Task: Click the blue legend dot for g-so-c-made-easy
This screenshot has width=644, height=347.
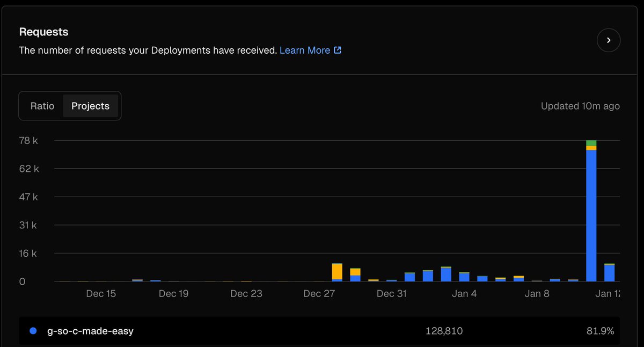Action: pos(33,331)
